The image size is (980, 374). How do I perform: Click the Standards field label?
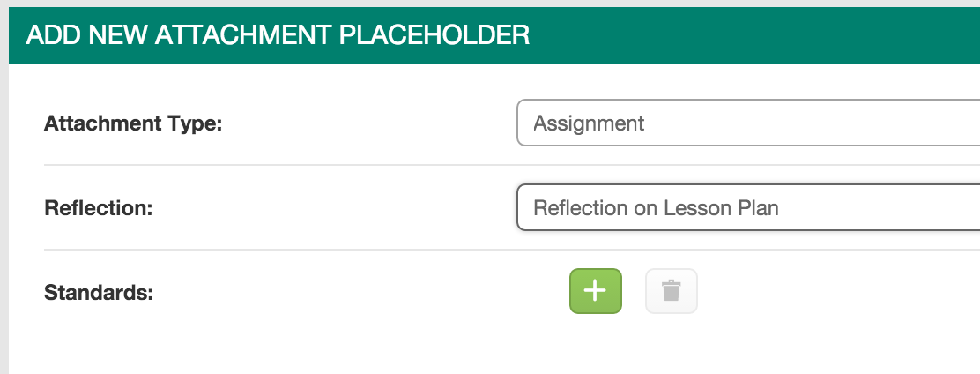(98, 292)
